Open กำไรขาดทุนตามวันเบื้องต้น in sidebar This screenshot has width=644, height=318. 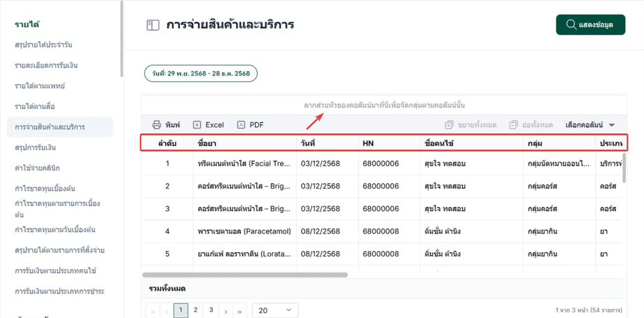click(55, 229)
